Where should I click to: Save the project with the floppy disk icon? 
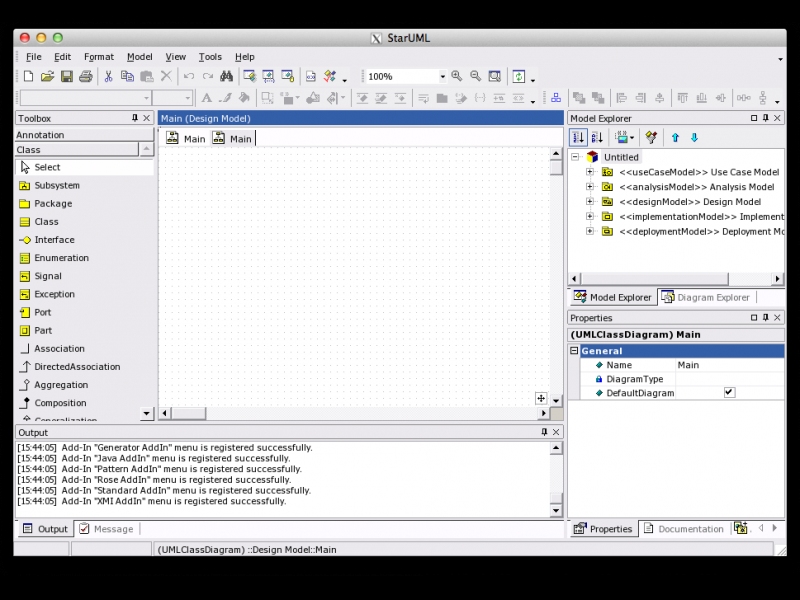pyautogui.click(x=67, y=77)
